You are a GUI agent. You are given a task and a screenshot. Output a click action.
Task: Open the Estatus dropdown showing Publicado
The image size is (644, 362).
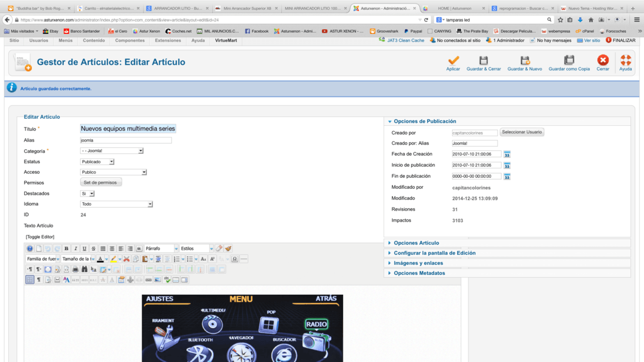tap(97, 162)
